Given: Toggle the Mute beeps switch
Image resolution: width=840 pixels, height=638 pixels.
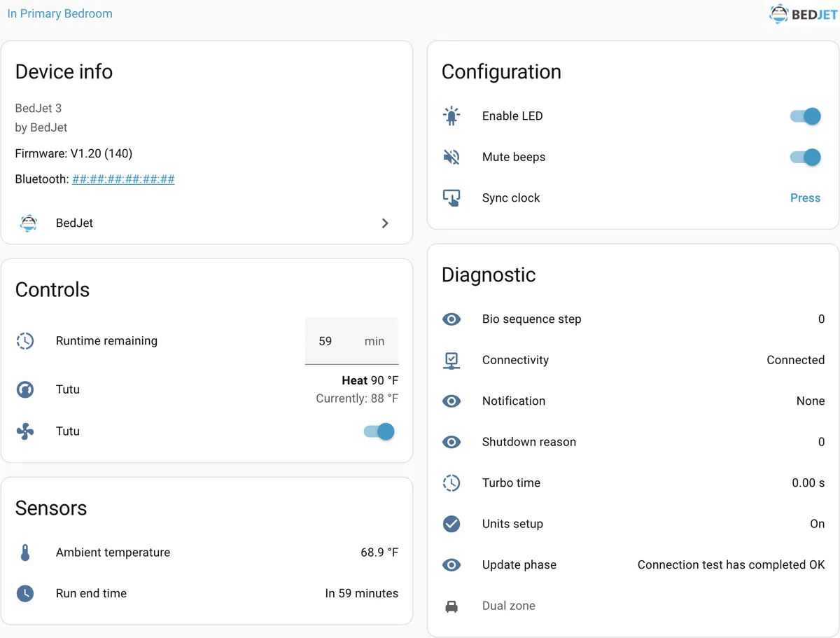Looking at the screenshot, I should (805, 157).
